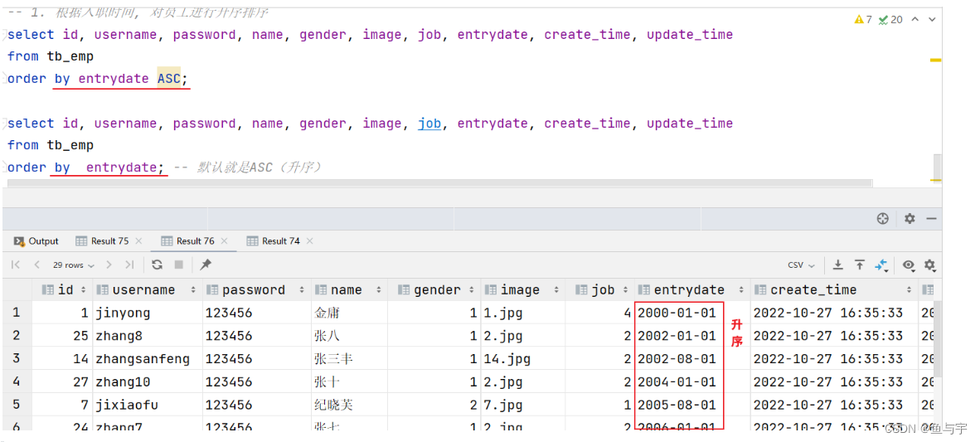Sort by the image column header
980x442 pixels.
(x=523, y=290)
